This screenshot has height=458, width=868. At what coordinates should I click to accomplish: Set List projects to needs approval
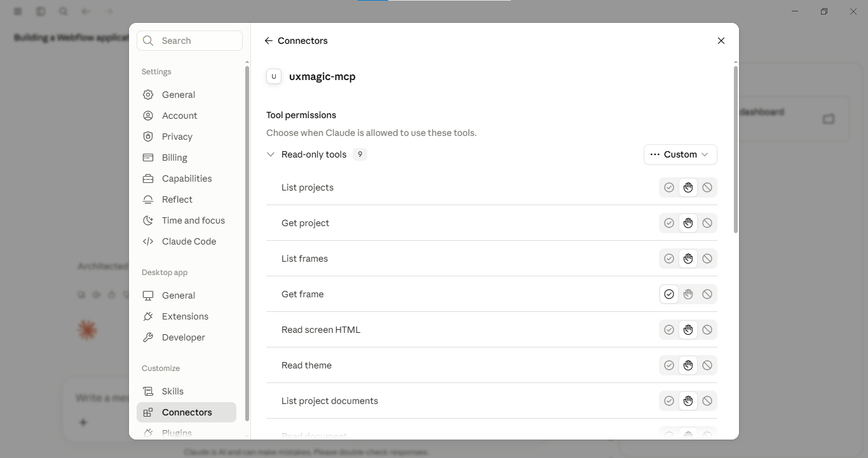coord(688,187)
